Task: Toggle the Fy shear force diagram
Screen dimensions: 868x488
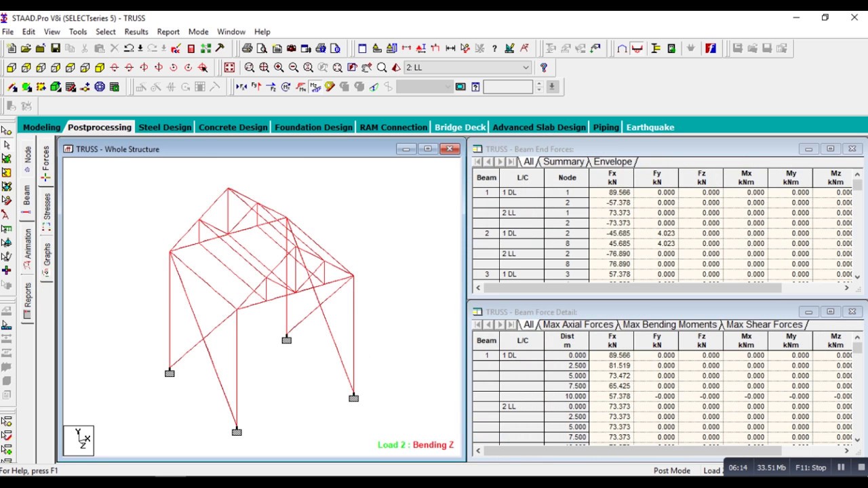Action: 256,87
